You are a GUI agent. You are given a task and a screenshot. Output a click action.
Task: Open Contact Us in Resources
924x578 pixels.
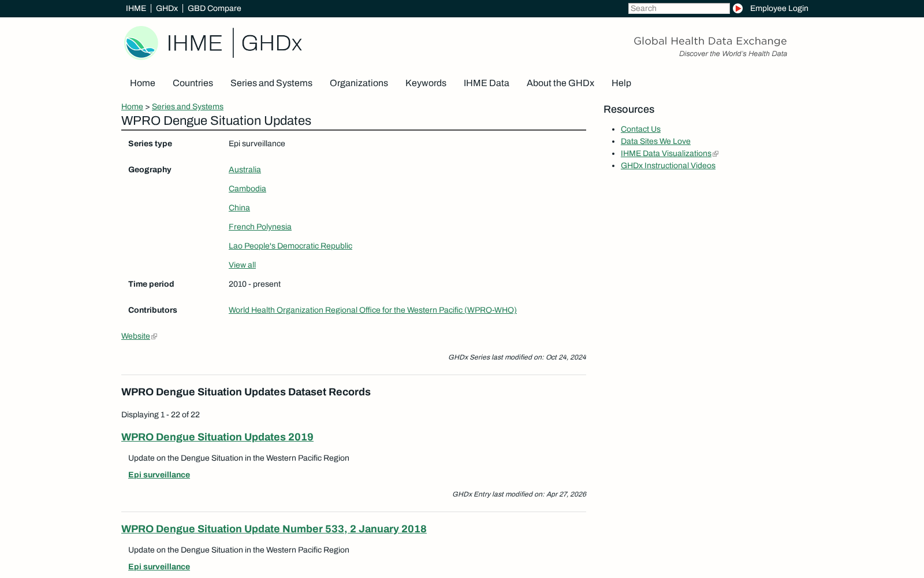[640, 129]
